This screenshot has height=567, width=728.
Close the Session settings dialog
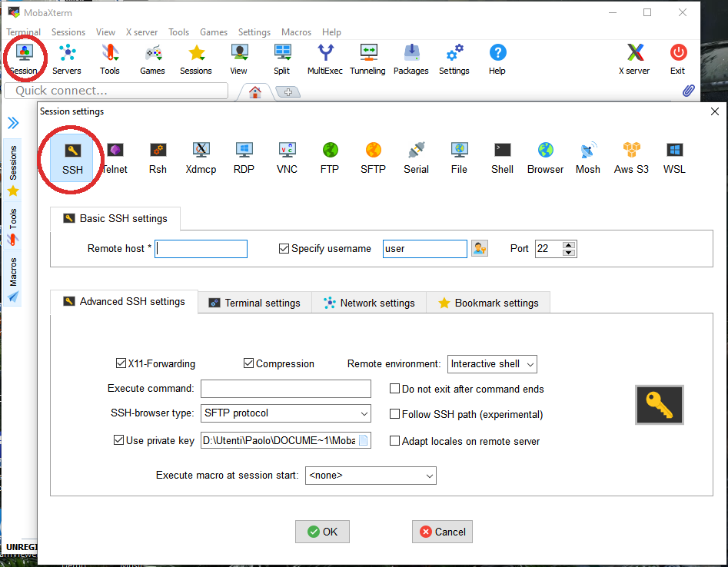pyautogui.click(x=715, y=111)
